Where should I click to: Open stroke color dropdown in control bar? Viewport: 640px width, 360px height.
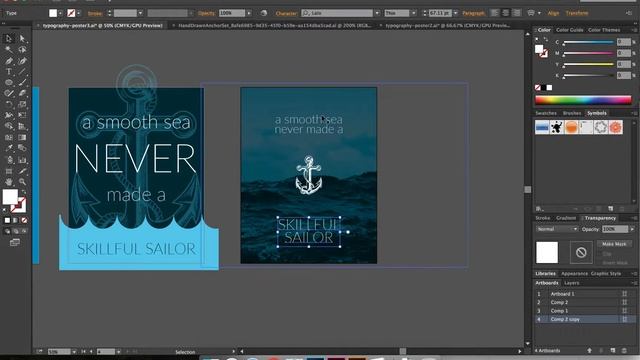(79, 13)
